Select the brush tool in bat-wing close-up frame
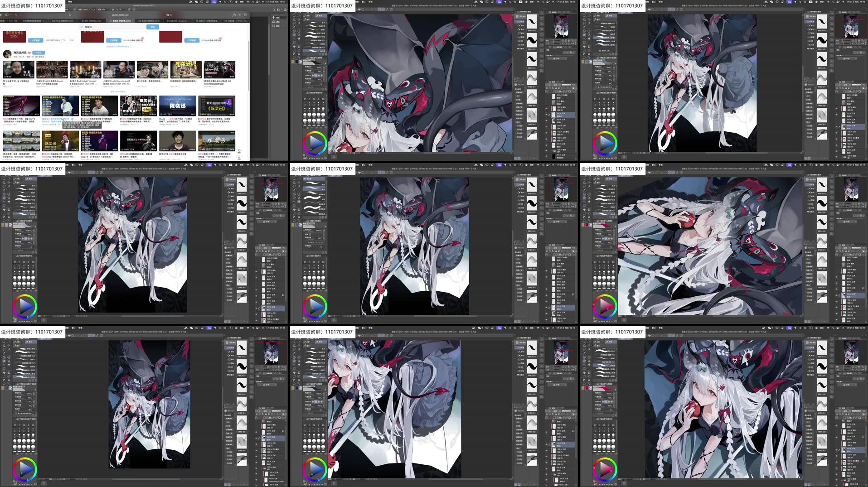 [x=294, y=35]
